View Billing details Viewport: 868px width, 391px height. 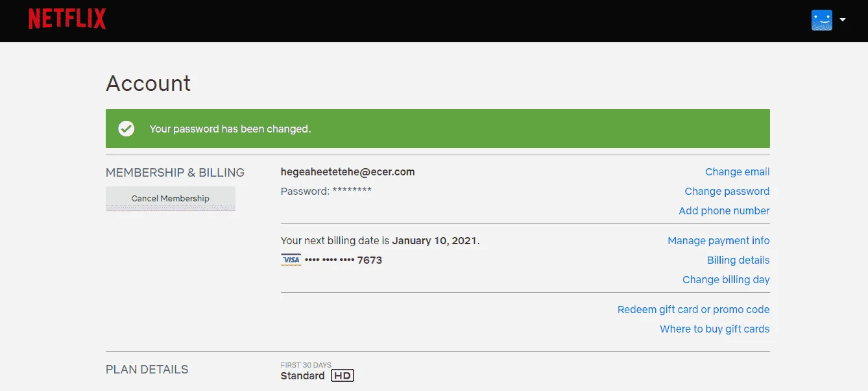[x=738, y=260]
